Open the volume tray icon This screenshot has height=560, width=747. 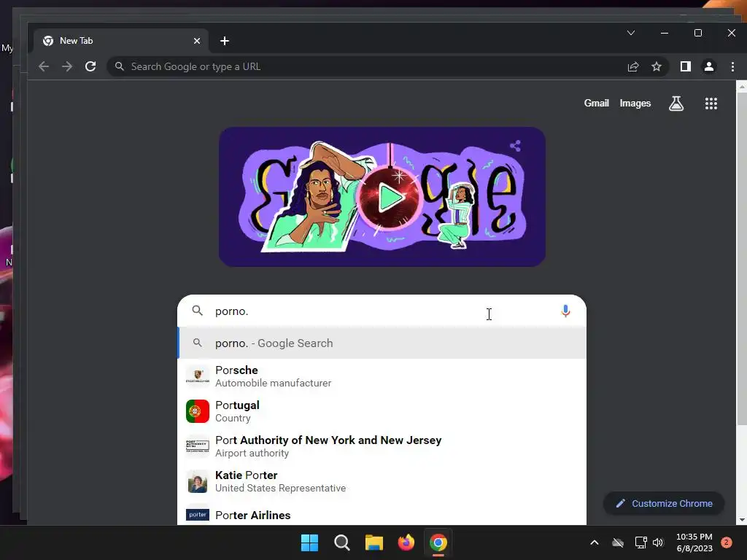(x=658, y=542)
